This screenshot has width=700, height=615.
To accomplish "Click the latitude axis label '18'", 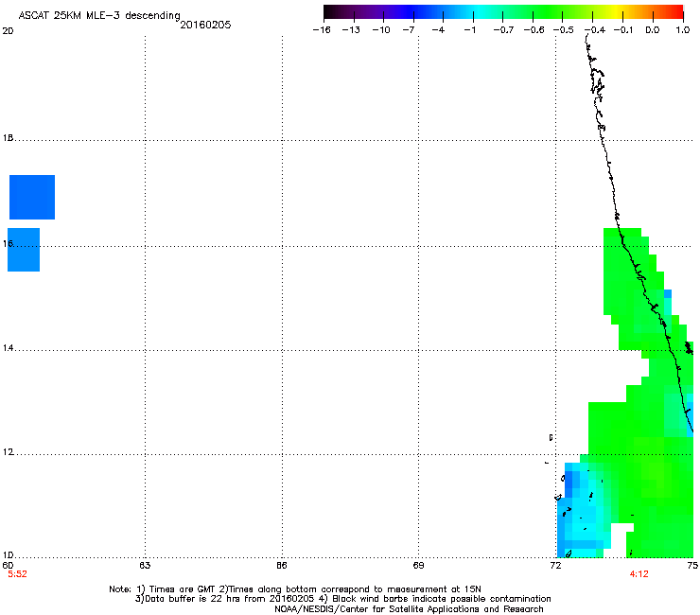I will point(8,138).
